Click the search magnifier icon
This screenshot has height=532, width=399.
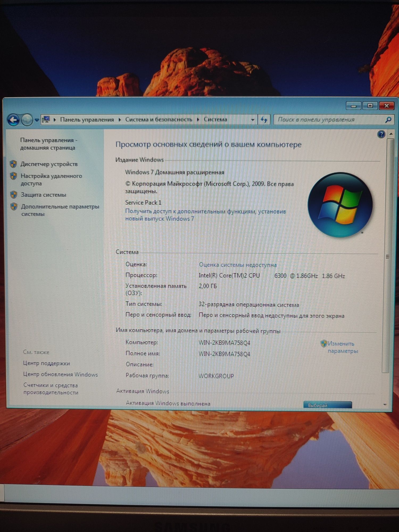coord(388,120)
